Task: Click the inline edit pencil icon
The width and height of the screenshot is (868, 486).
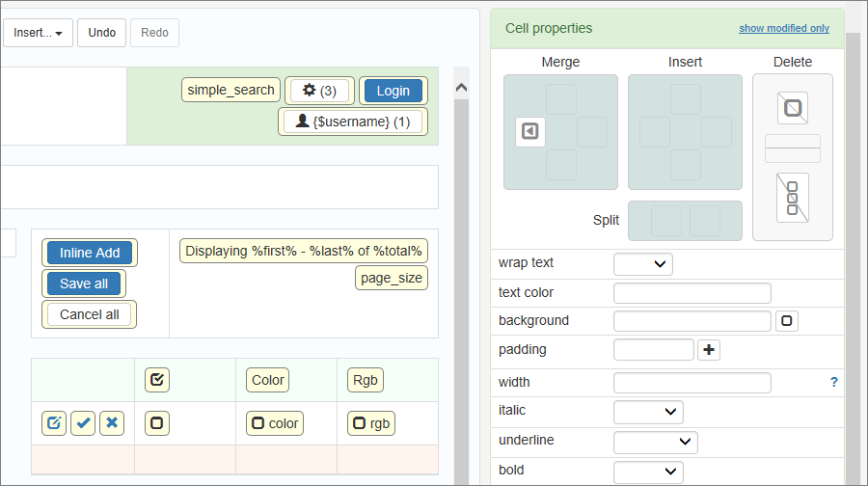Action: pyautogui.click(x=54, y=423)
